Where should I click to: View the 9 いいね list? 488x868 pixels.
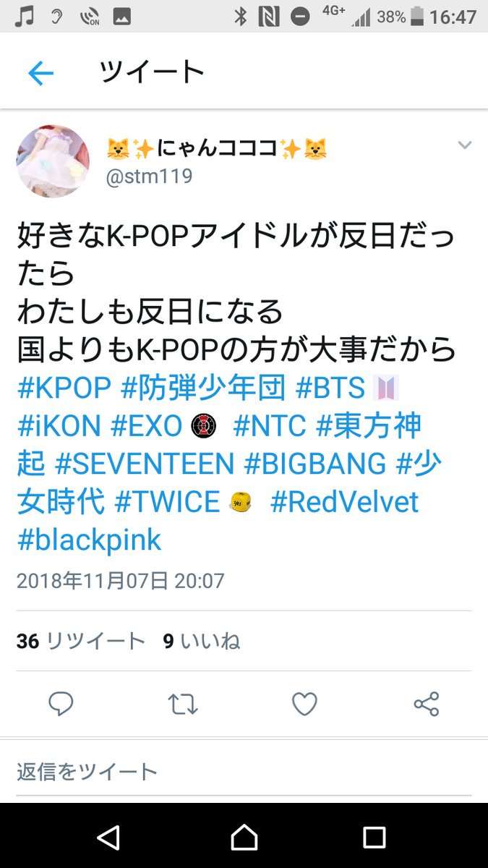[202, 641]
